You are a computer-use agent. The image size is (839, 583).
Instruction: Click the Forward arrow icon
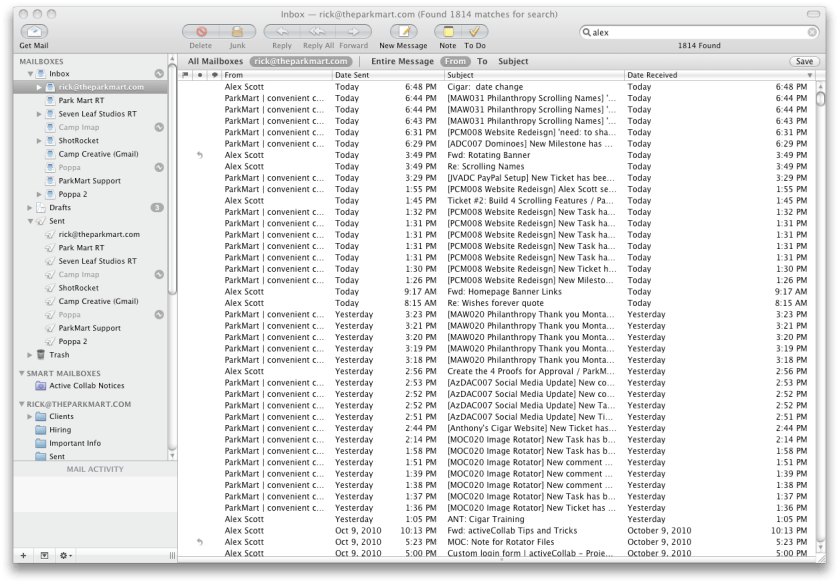coord(353,32)
